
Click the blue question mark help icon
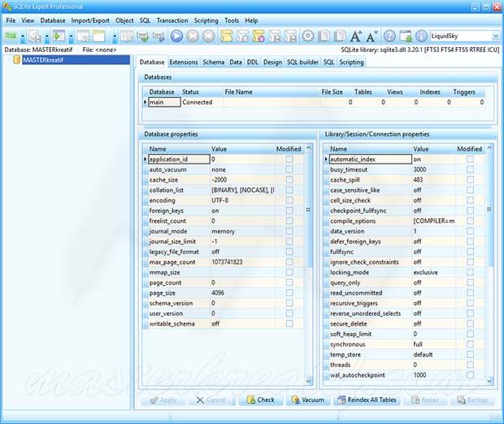click(389, 36)
